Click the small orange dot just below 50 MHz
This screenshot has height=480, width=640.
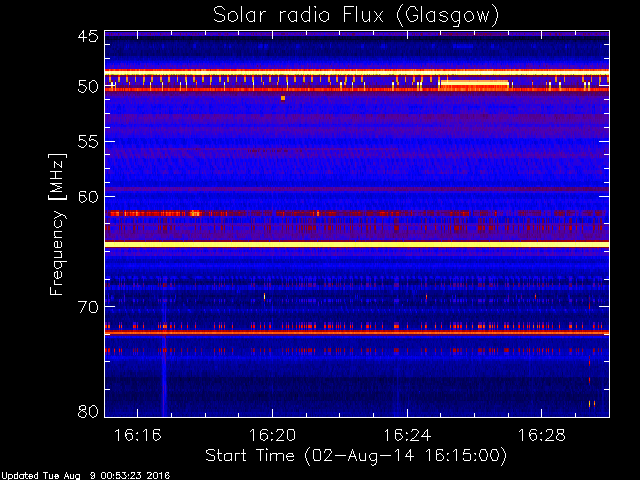(x=283, y=98)
